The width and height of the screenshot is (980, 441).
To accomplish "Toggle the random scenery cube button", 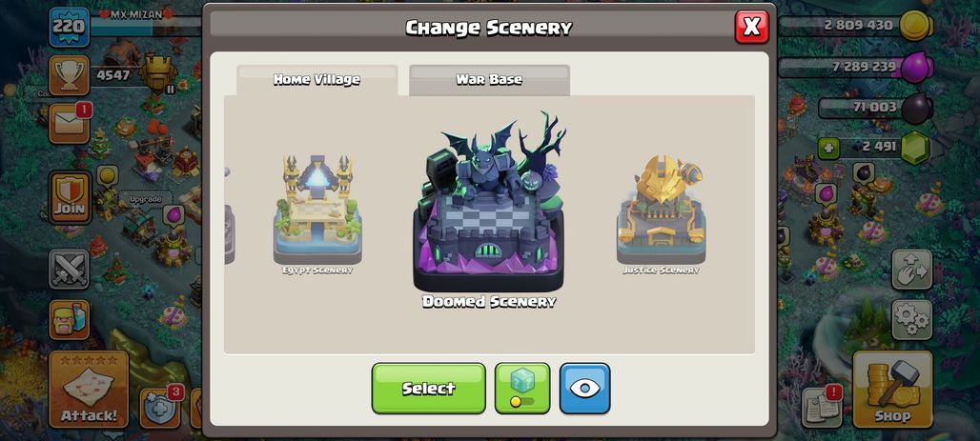I will coord(522,389).
